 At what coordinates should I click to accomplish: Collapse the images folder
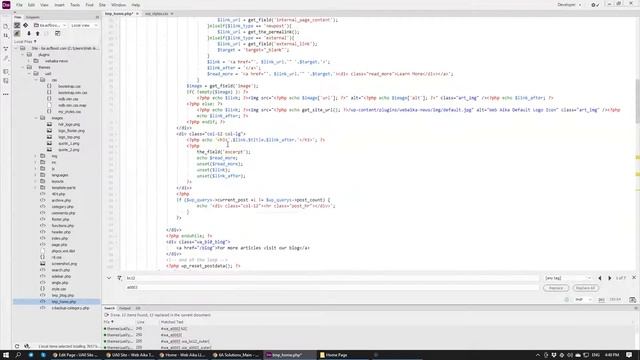tap(36, 118)
